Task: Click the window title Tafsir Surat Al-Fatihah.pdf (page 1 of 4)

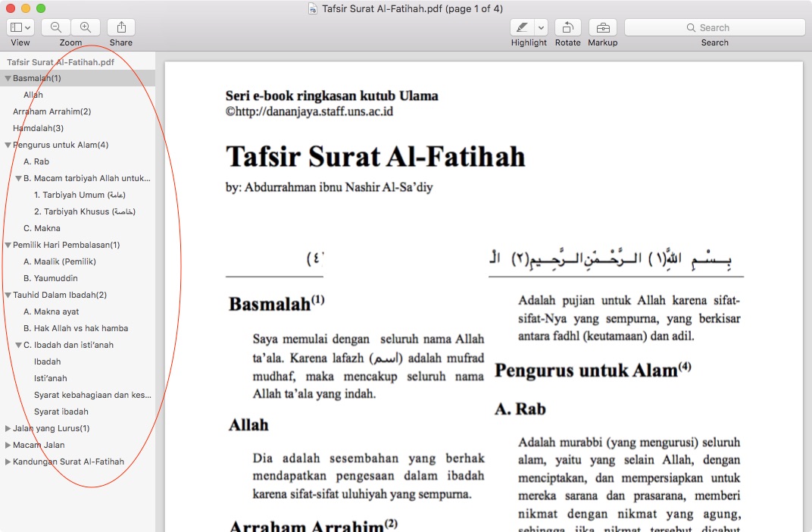Action: 412,9
